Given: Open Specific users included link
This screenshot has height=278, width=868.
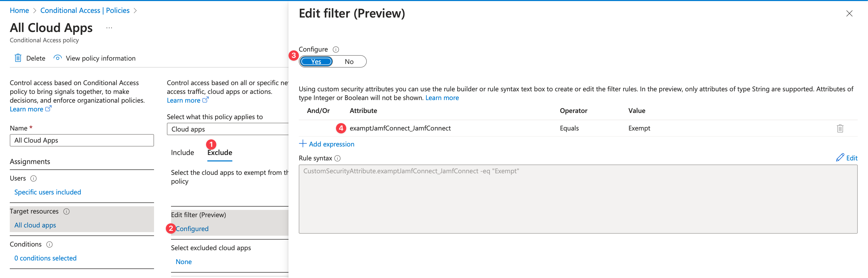Looking at the screenshot, I should tap(47, 192).
